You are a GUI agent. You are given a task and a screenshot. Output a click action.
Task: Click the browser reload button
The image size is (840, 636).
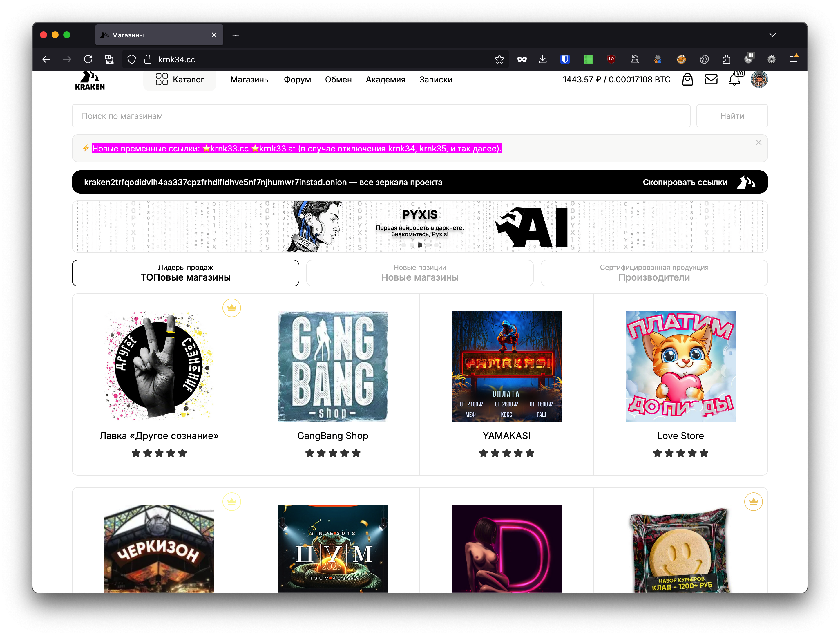(88, 59)
